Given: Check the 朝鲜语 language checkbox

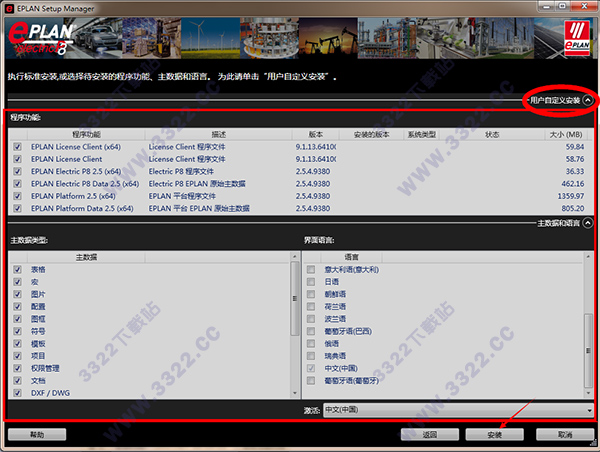Looking at the screenshot, I should [x=311, y=294].
